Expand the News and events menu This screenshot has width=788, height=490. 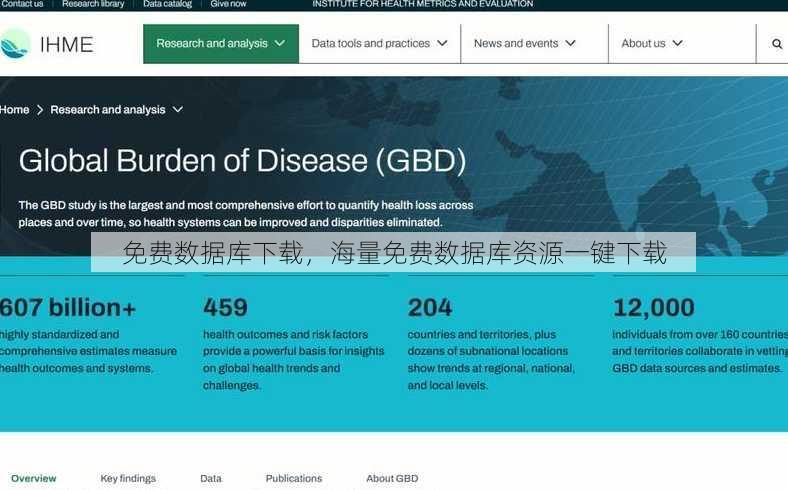tap(525, 44)
